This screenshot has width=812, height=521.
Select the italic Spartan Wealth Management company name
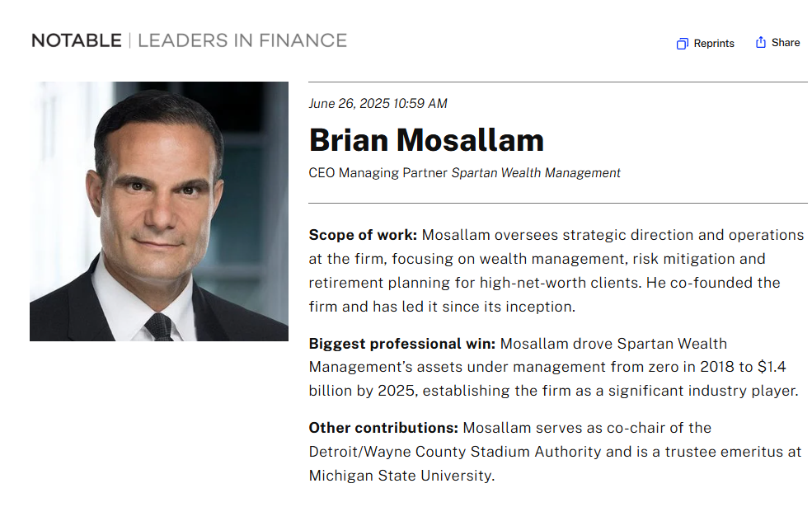(536, 173)
